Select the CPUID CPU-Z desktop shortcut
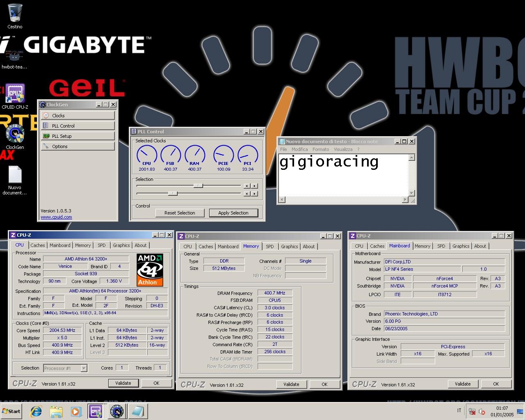The height and width of the screenshot is (420, 525). 15,97
